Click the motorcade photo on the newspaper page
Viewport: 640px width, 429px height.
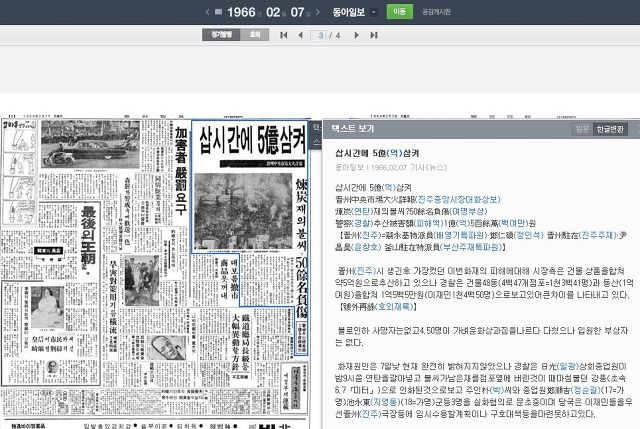[x=90, y=144]
